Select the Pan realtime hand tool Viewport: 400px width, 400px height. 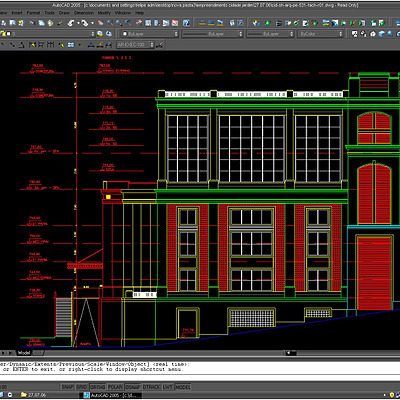coord(101,23)
